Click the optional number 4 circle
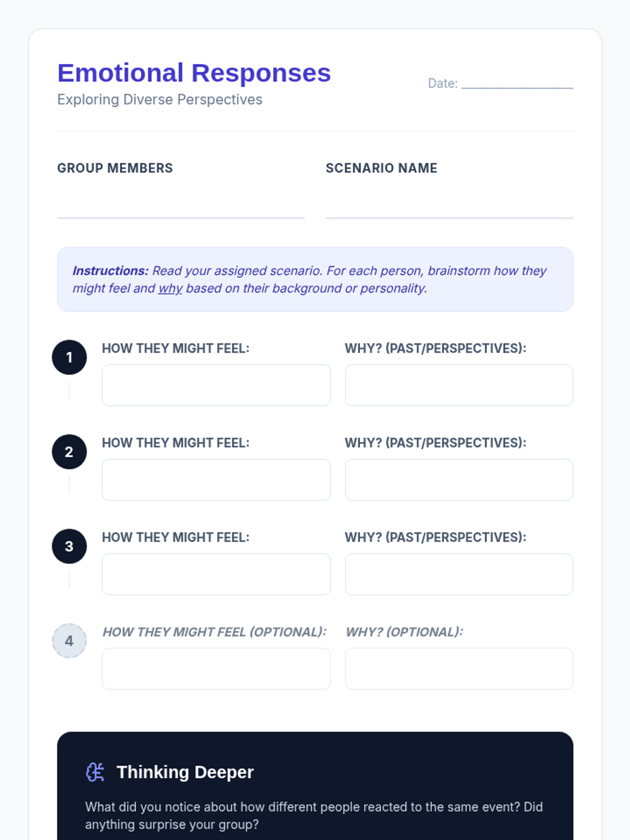This screenshot has height=840, width=630. point(69,641)
